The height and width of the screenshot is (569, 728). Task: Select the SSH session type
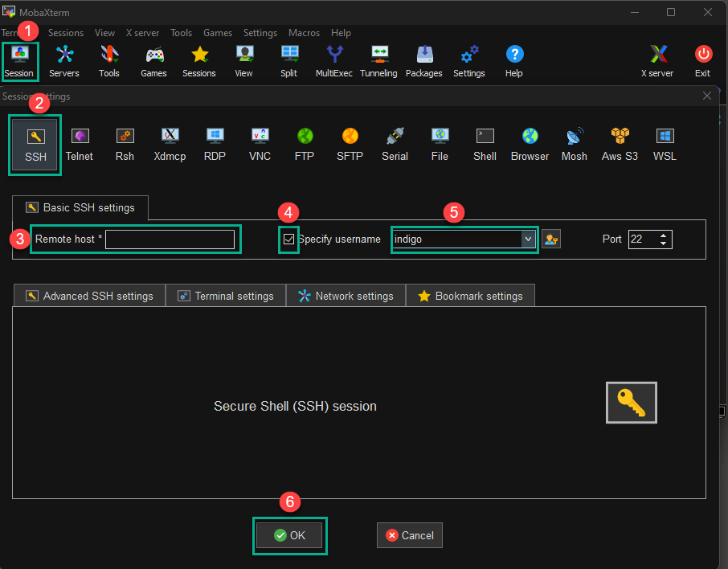(x=35, y=145)
